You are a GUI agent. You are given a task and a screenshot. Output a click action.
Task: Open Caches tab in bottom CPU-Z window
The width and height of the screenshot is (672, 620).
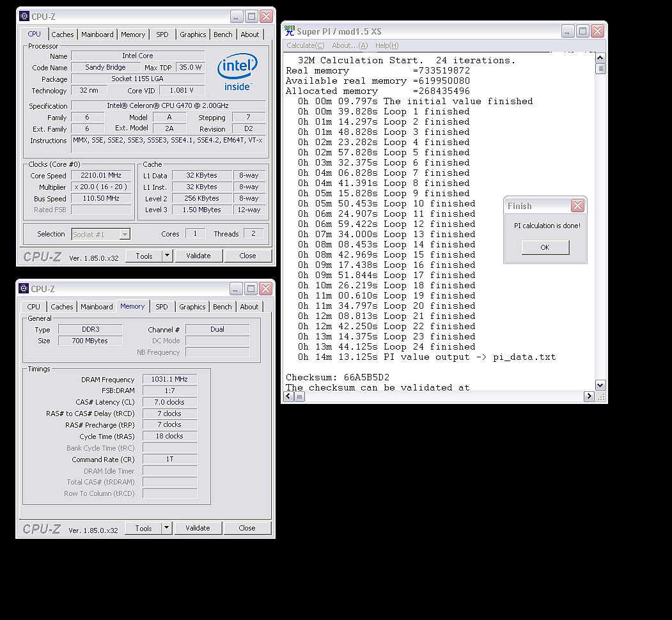[x=62, y=307]
